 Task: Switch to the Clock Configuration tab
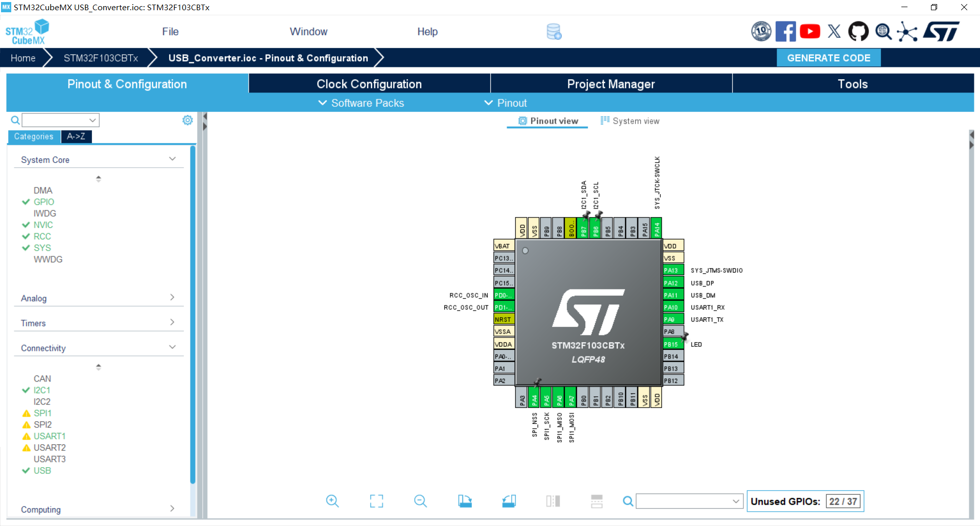[369, 84]
